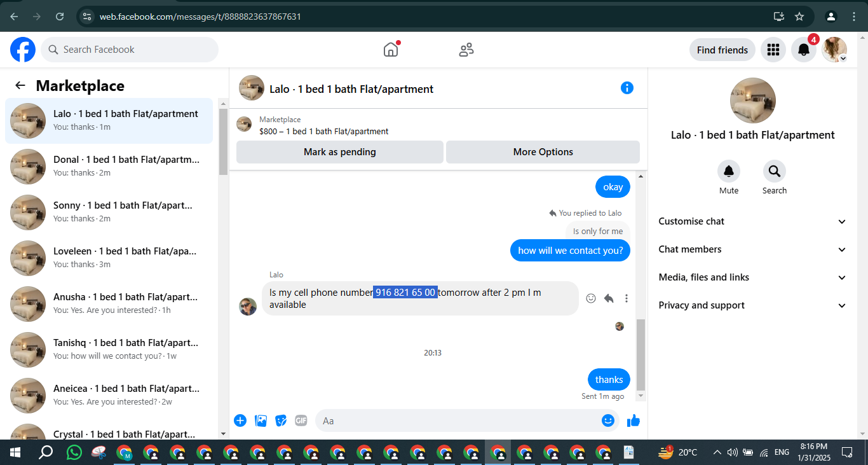Open the notifications bell

pyautogui.click(x=804, y=50)
